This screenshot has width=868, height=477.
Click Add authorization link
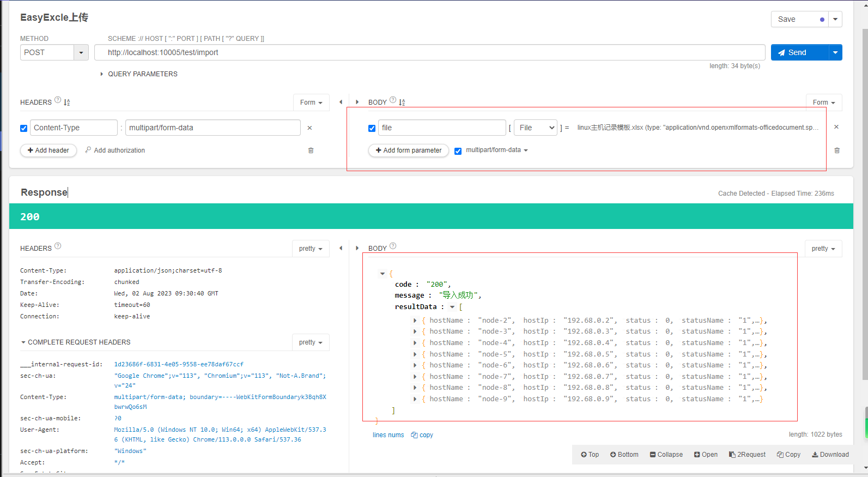point(115,150)
